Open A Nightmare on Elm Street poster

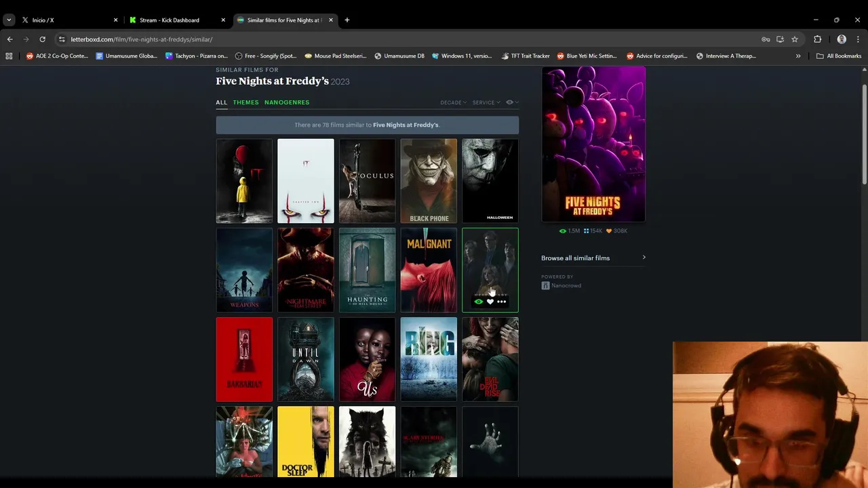click(306, 270)
